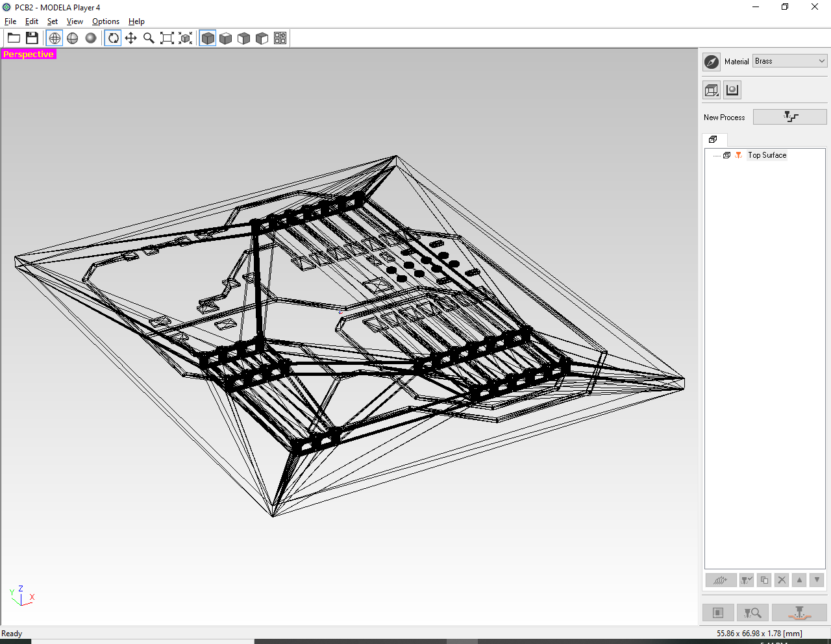Click Fit to screen view icon
This screenshot has height=644, width=831.
[x=167, y=38]
